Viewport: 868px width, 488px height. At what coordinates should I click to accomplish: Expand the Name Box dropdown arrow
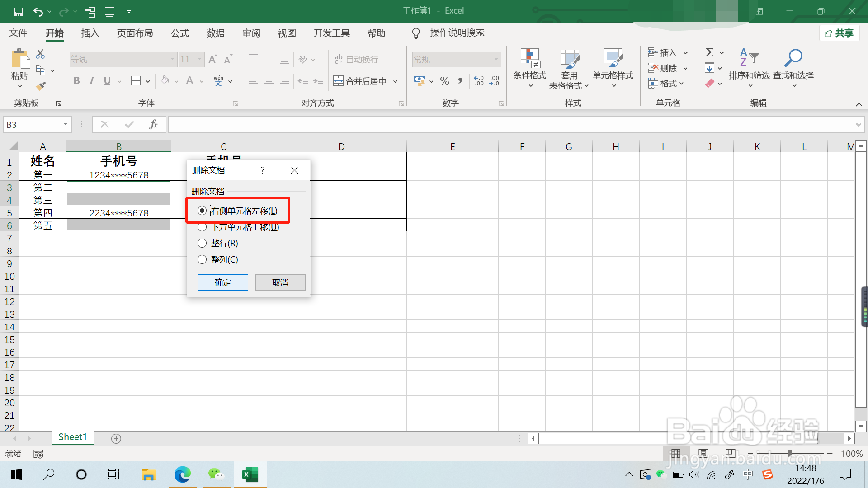coord(65,124)
